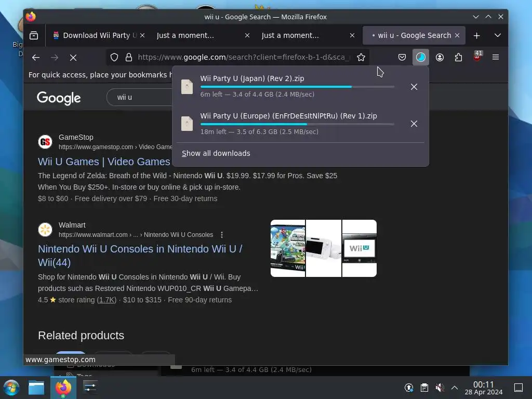The image size is (532, 399).
Task: Open the Wii U Games | Video Games result
Action: [x=104, y=162]
